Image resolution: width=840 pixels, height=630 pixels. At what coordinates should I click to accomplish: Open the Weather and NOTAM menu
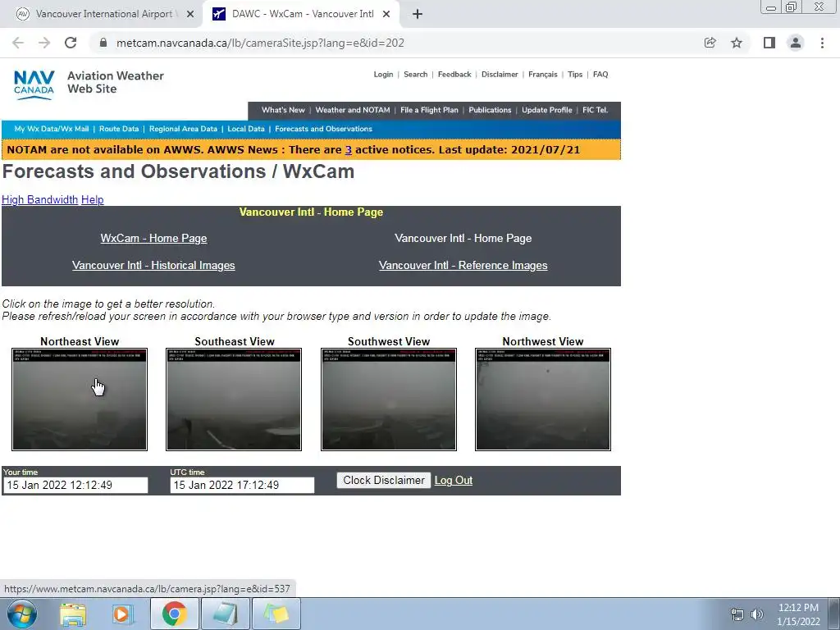(353, 110)
